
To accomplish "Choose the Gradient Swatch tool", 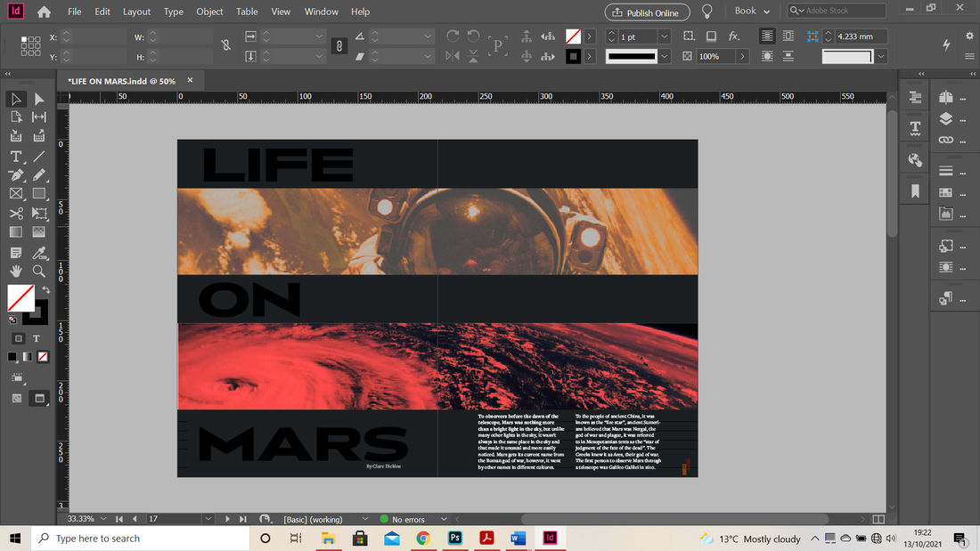I will pos(16,231).
